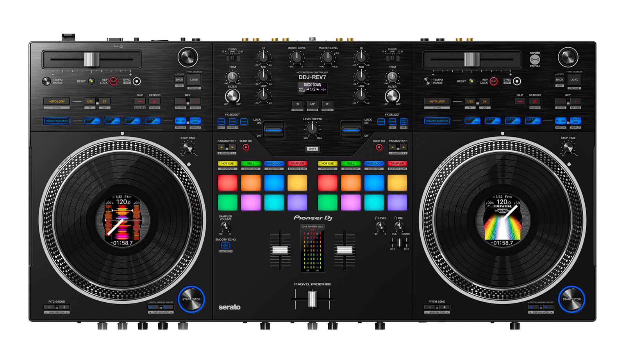Trigger Slot 1 Pad 1 on the left deck

[92, 121]
